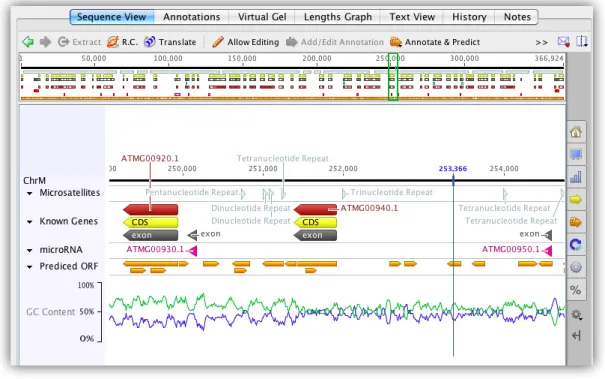Click Add/Edit Annotation button

click(x=335, y=42)
